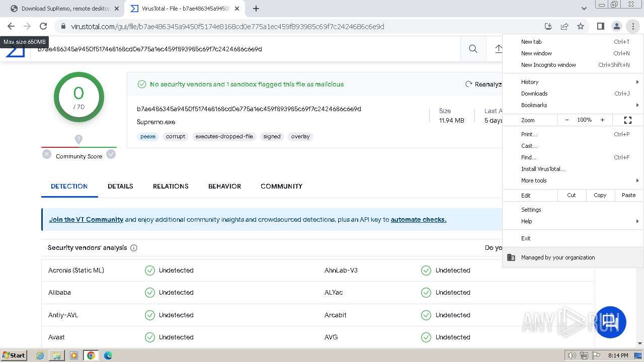Click the taskbar volume speaker icon

(x=572, y=355)
